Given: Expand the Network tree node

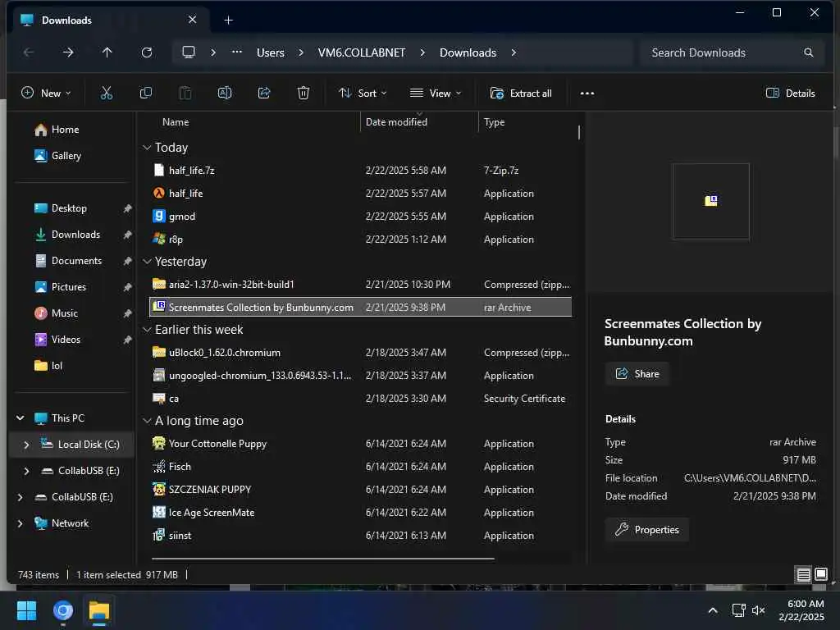Looking at the screenshot, I should pyautogui.click(x=20, y=523).
